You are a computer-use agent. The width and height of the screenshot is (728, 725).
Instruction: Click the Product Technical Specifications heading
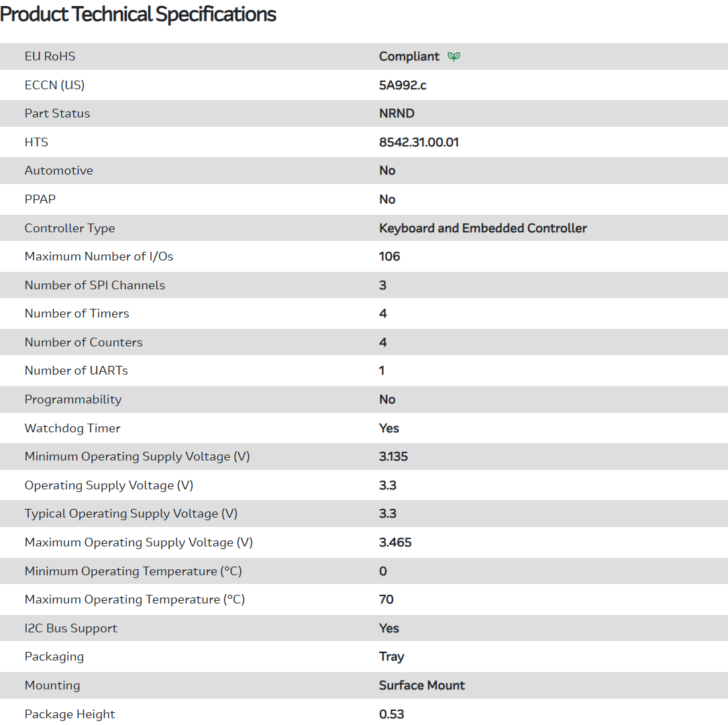(138, 14)
